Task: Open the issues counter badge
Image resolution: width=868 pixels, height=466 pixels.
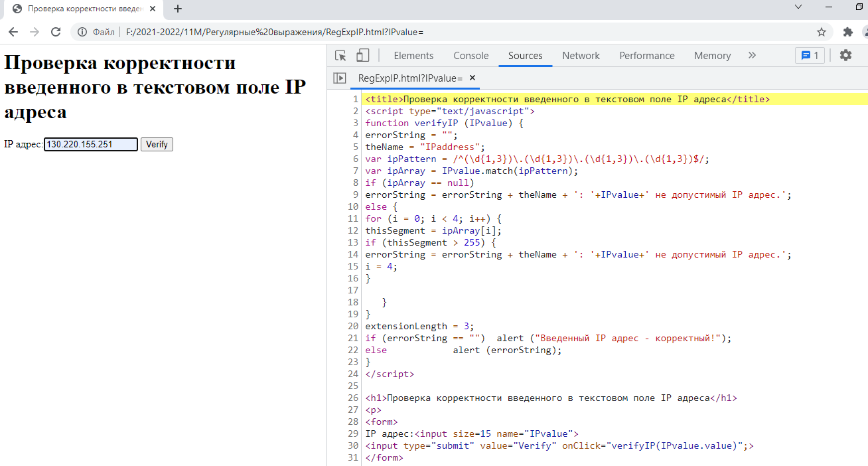Action: click(x=810, y=56)
